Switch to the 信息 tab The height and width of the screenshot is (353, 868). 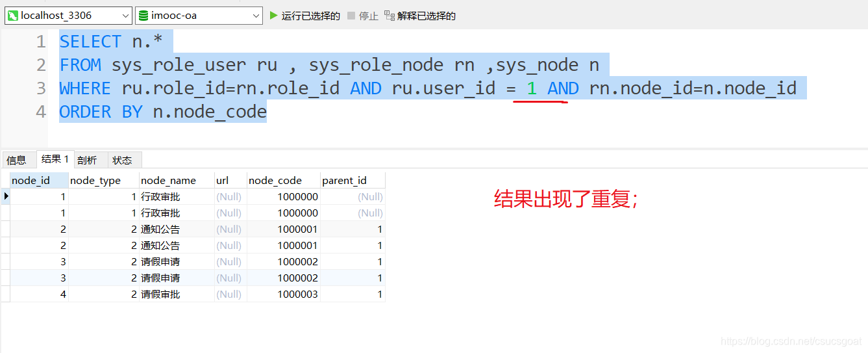17,160
